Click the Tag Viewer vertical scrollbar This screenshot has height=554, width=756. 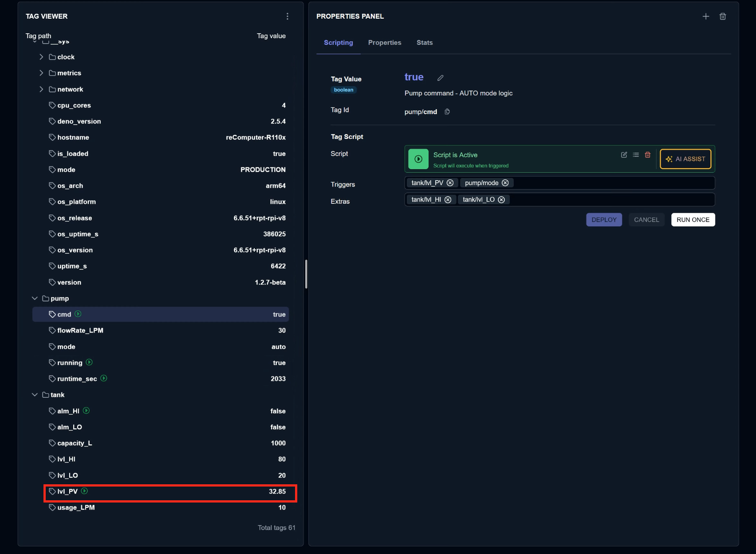306,274
